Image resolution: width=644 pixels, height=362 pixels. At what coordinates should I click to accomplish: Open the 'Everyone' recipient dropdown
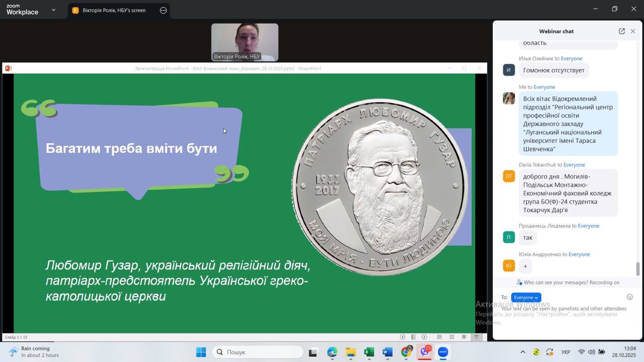526,298
